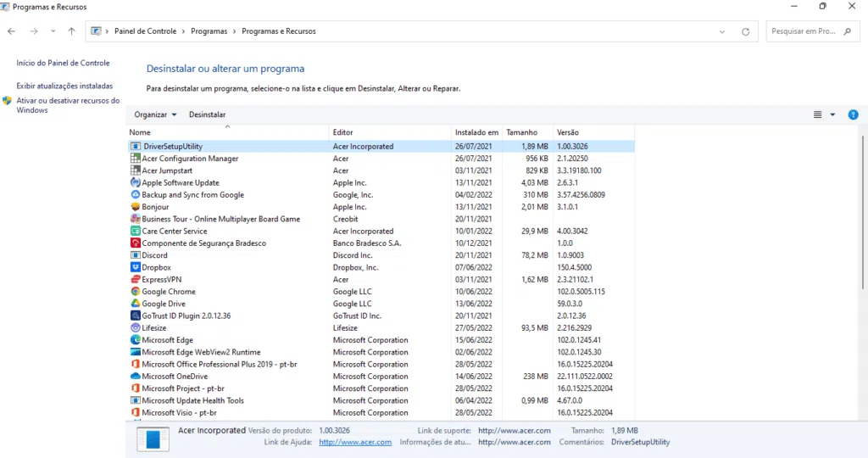Click the Desinstalar toolbar button
This screenshot has height=458, width=868.
tap(207, 114)
